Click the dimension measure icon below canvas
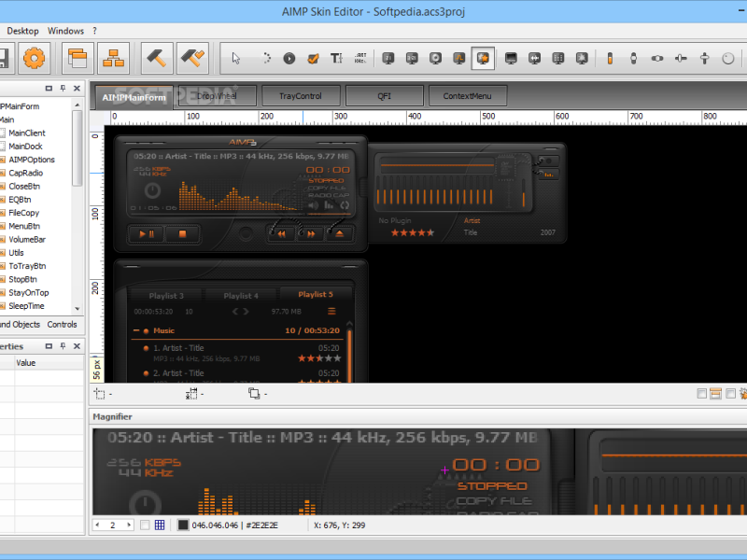This screenshot has height=560, width=747. pyautogui.click(x=191, y=394)
